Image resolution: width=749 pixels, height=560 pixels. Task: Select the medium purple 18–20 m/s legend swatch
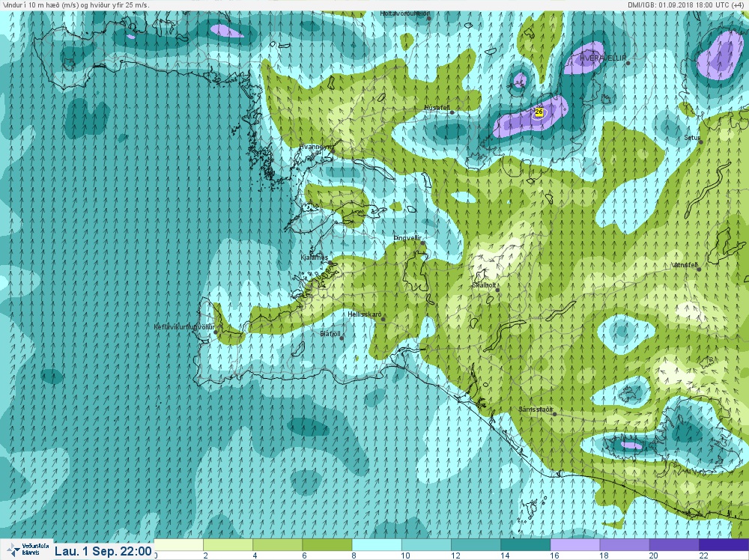pyautogui.click(x=625, y=545)
